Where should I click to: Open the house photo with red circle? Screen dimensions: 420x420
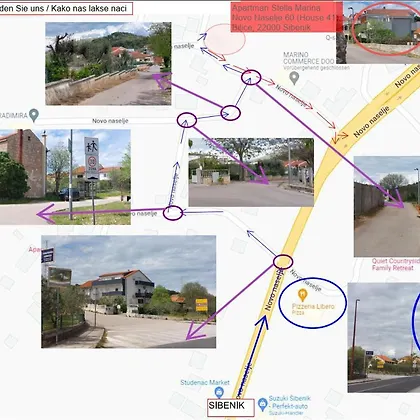[378, 32]
